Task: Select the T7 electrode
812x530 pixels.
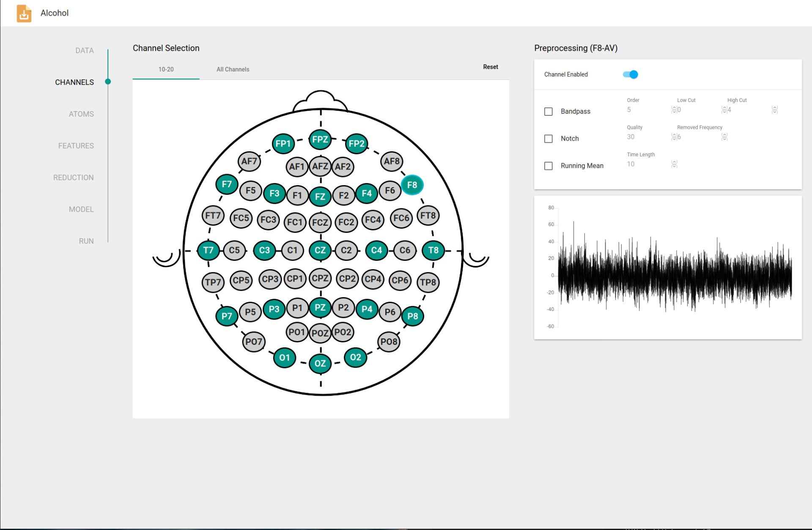Action: [x=208, y=250]
